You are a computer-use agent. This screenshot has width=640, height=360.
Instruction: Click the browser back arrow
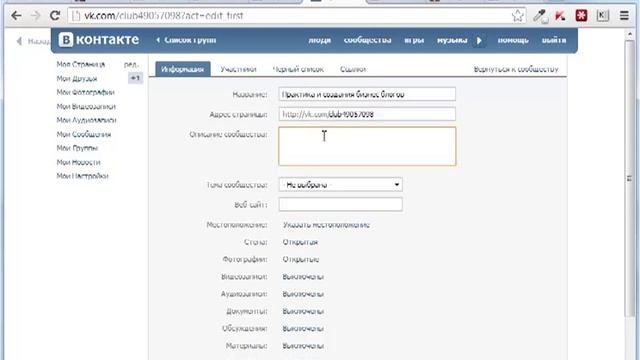click(16, 16)
